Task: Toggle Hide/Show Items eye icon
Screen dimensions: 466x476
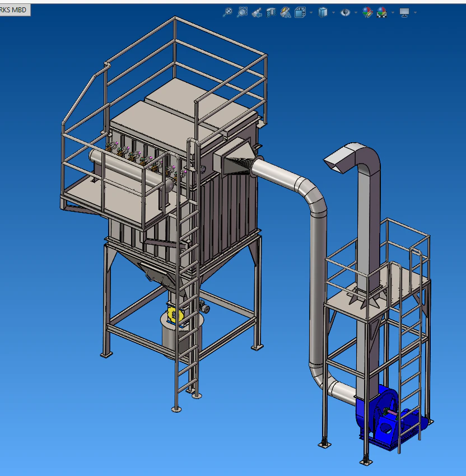Action: tap(345, 12)
